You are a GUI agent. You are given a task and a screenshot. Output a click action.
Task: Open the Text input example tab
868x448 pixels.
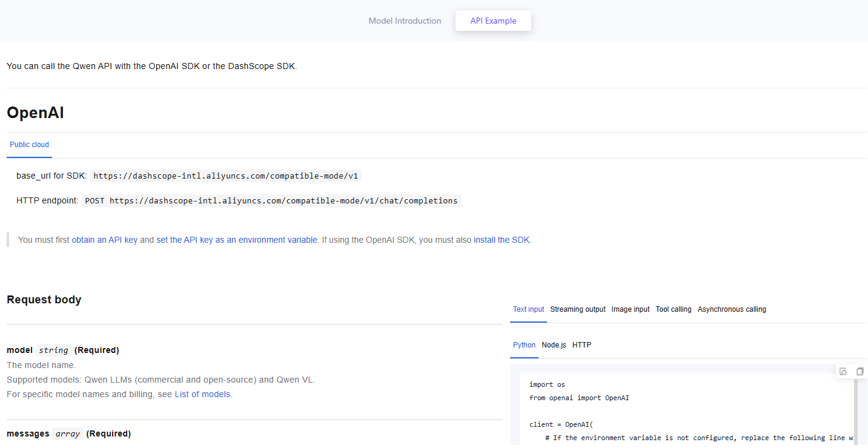(528, 309)
